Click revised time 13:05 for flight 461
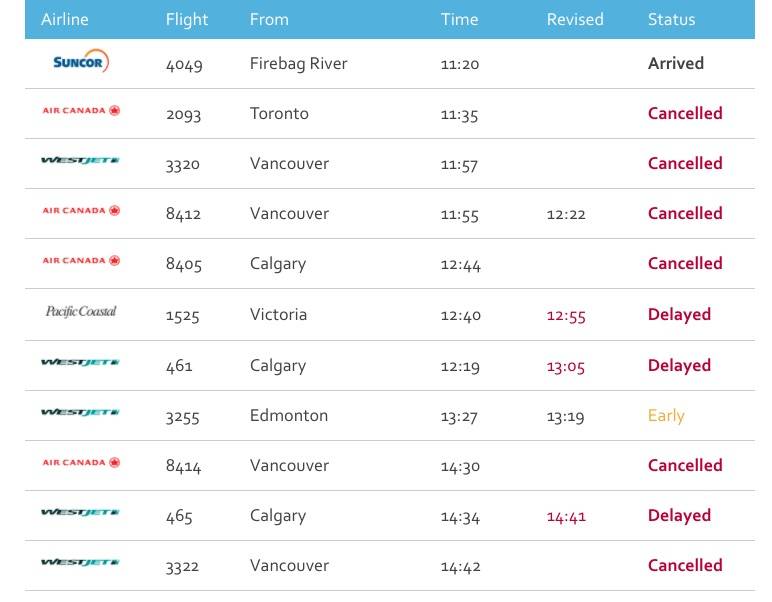The image size is (772, 602). [565, 367]
